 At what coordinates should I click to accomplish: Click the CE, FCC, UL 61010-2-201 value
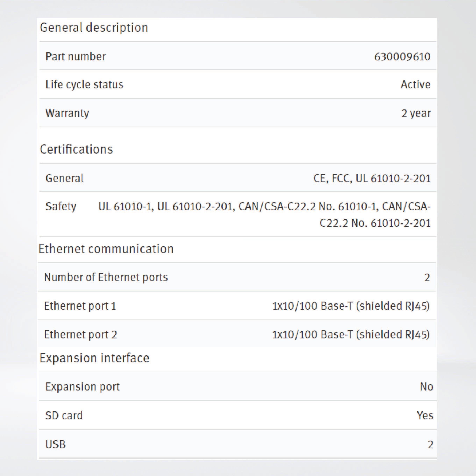coord(372,178)
